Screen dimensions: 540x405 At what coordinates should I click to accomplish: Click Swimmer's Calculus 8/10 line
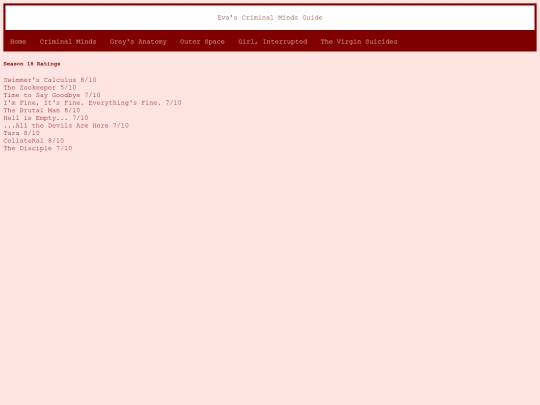50,80
